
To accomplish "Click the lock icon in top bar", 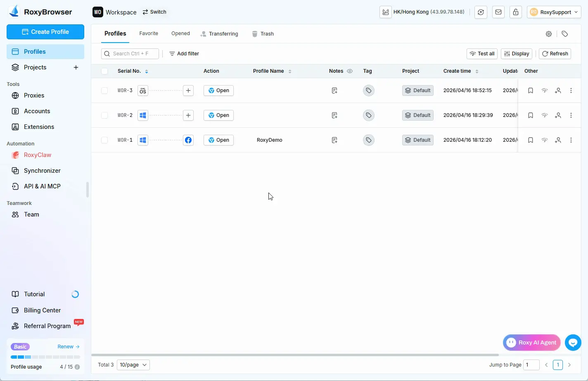I will [x=516, y=12].
